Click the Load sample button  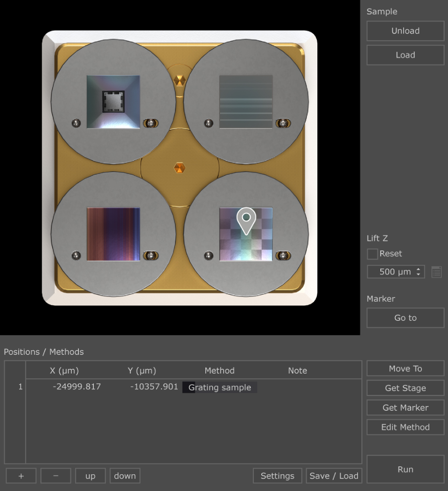pos(406,55)
